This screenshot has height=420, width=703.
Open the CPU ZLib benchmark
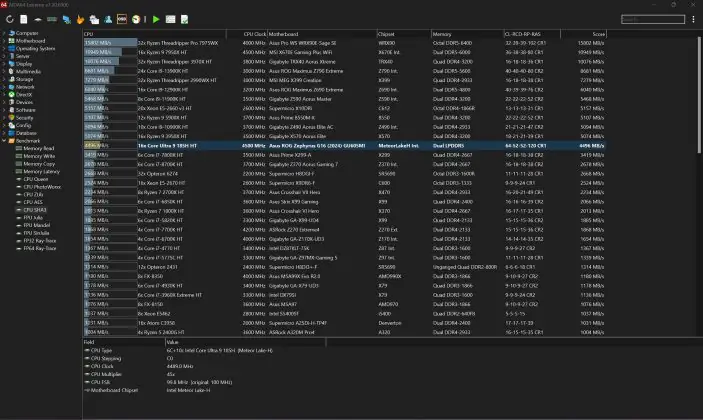point(33,195)
